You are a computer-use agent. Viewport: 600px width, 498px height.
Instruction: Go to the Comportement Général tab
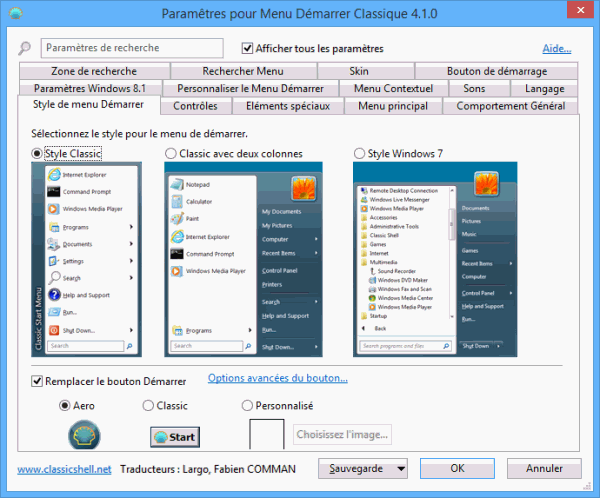point(510,106)
